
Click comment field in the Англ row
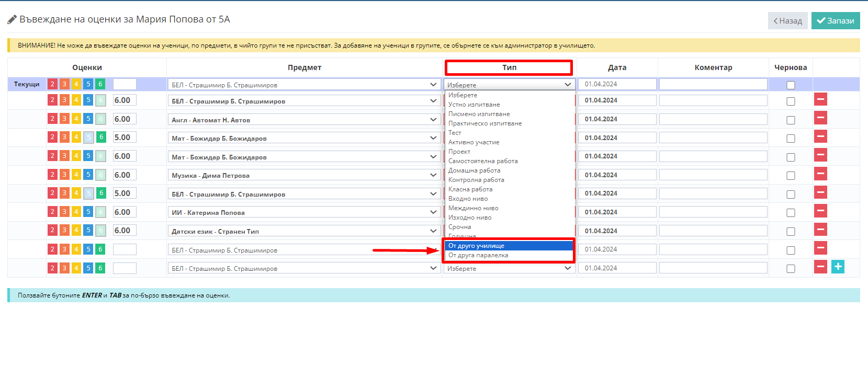coord(713,119)
